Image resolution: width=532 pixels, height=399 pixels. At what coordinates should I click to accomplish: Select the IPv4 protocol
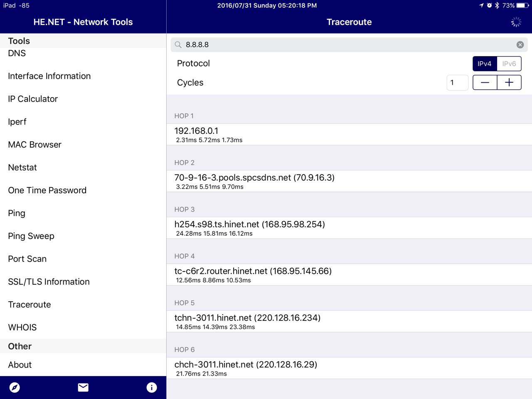(x=485, y=64)
